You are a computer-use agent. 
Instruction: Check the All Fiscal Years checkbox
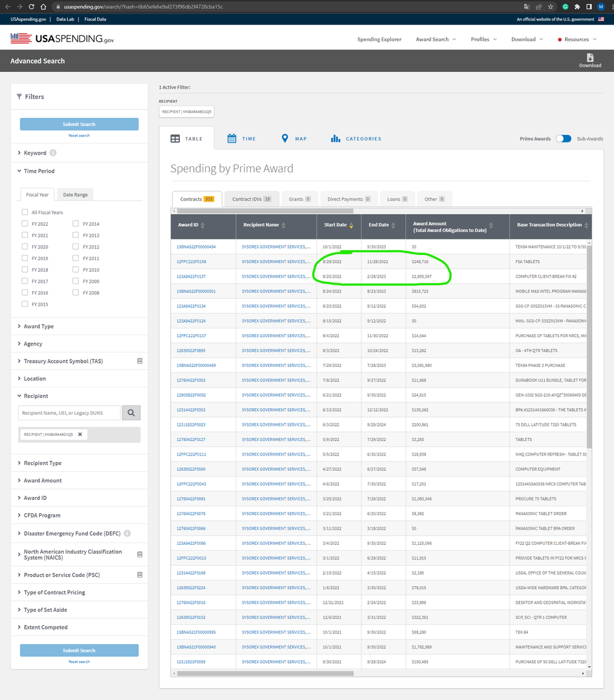pyautogui.click(x=25, y=212)
